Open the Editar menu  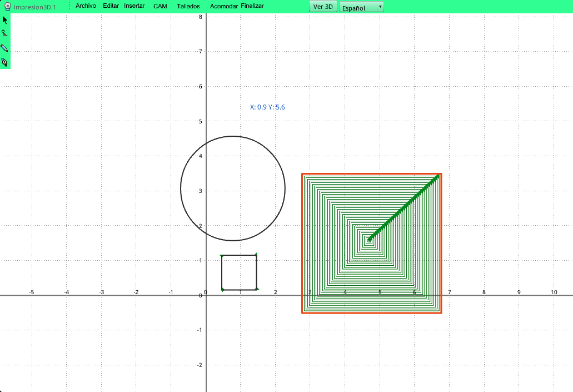pos(111,6)
